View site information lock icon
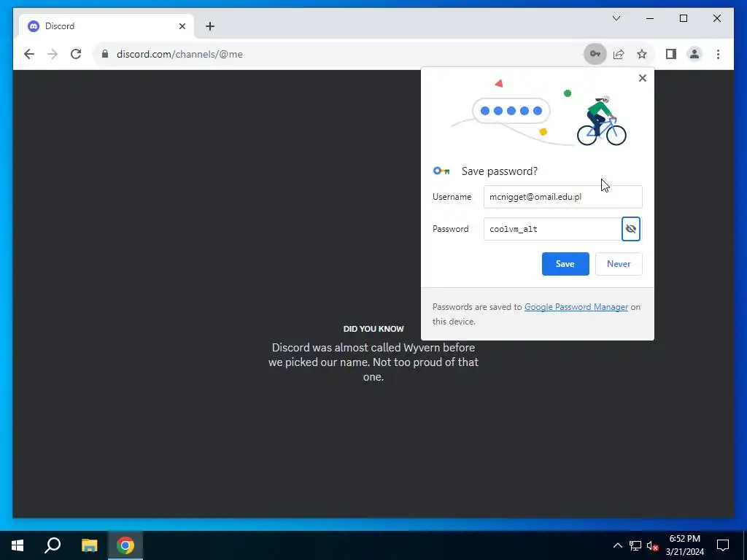This screenshot has width=747, height=560. point(105,54)
